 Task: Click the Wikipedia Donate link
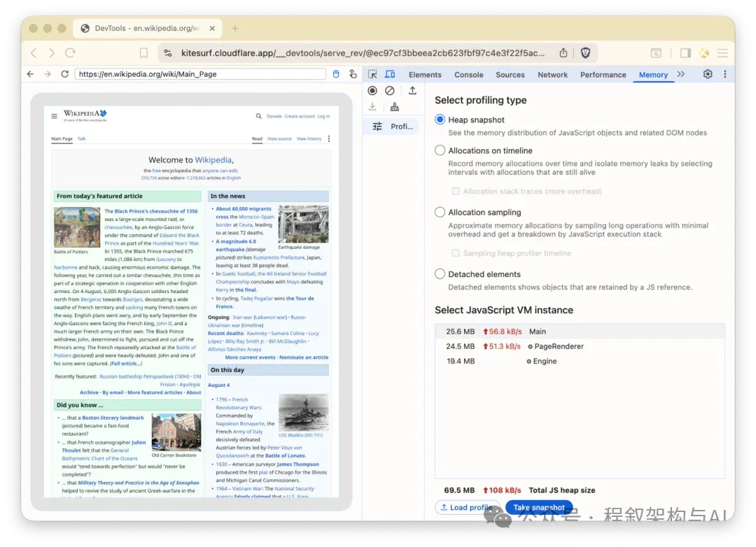pyautogui.click(x=274, y=116)
